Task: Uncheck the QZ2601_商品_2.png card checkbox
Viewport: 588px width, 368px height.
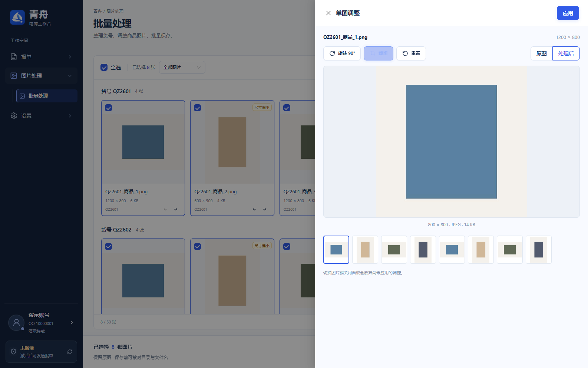Action: tap(198, 108)
